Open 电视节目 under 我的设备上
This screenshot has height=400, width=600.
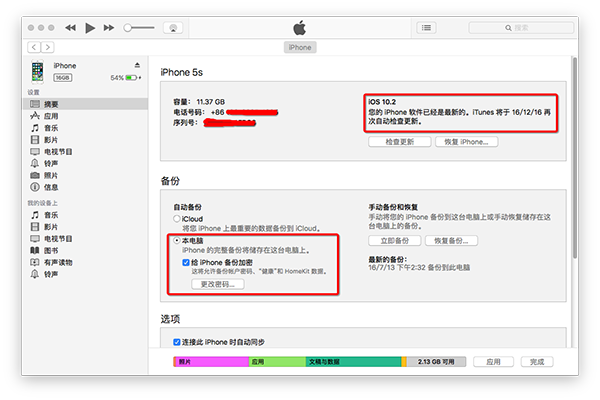pyautogui.click(x=85, y=238)
